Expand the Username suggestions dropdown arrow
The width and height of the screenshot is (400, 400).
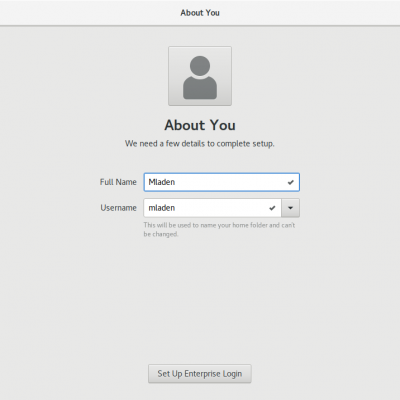[290, 208]
